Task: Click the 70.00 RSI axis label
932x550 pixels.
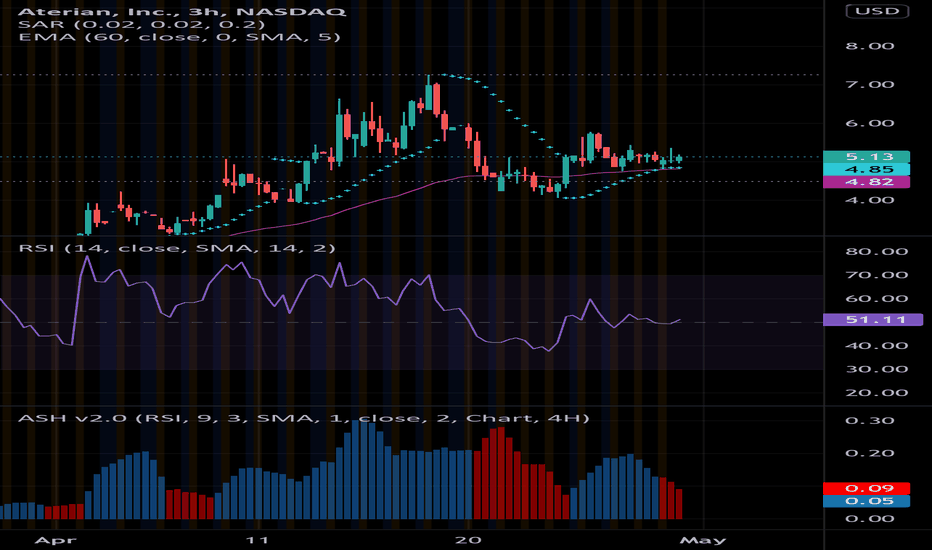Action: pyautogui.click(x=877, y=275)
